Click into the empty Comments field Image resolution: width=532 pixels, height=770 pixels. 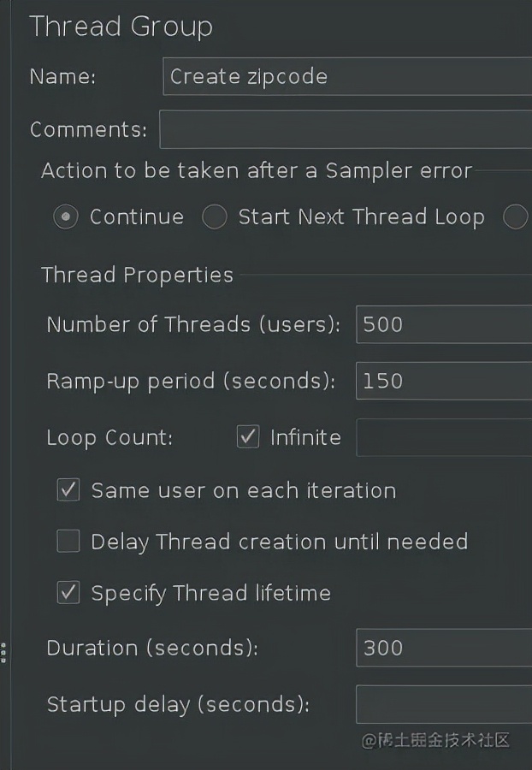click(345, 130)
